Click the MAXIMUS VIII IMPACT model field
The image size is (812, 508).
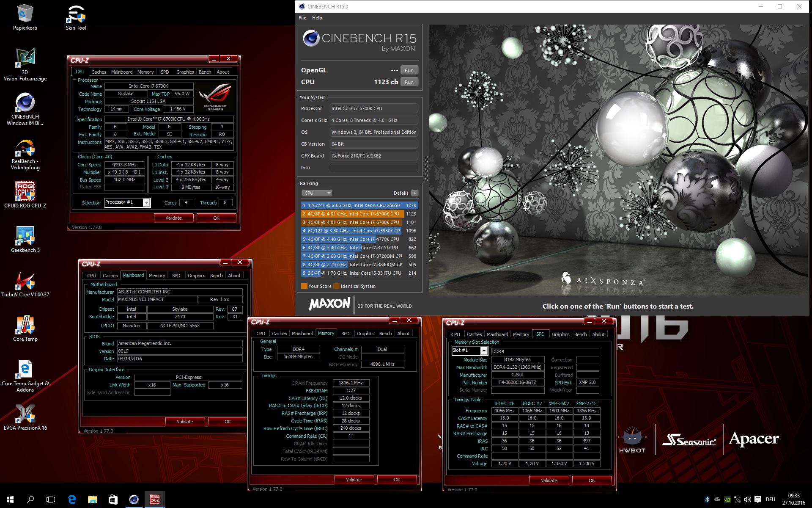[157, 299]
